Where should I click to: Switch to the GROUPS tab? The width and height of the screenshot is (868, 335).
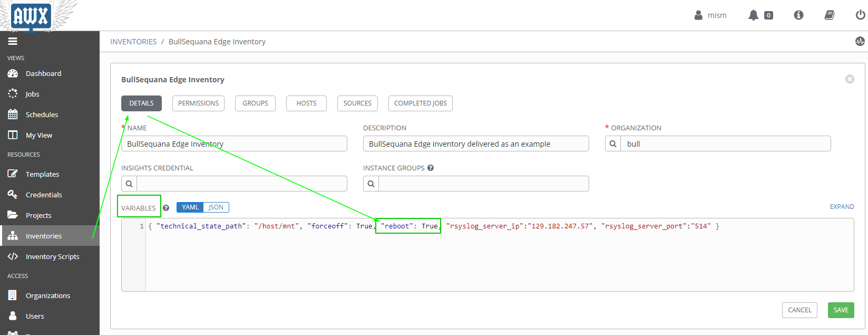pyautogui.click(x=255, y=103)
